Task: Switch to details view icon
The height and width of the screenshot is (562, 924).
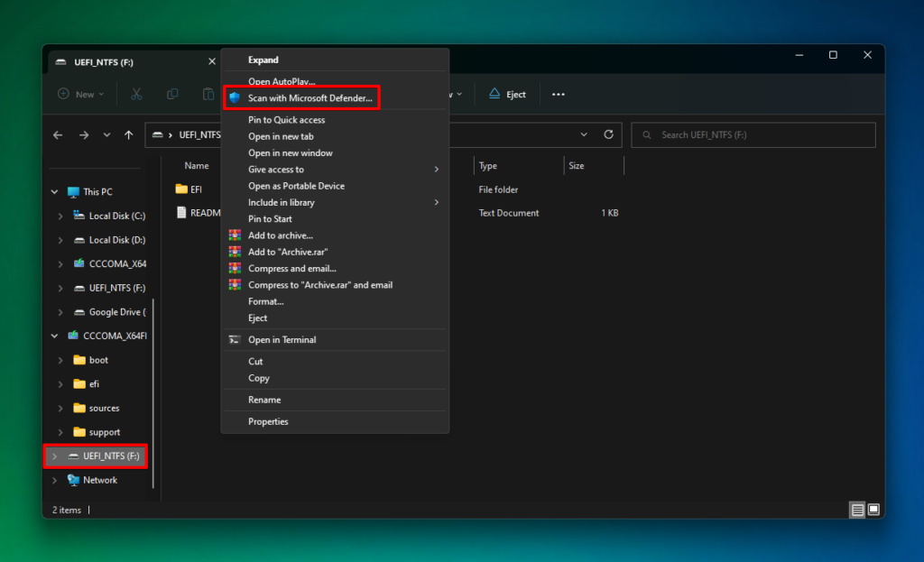Action: 857,510
